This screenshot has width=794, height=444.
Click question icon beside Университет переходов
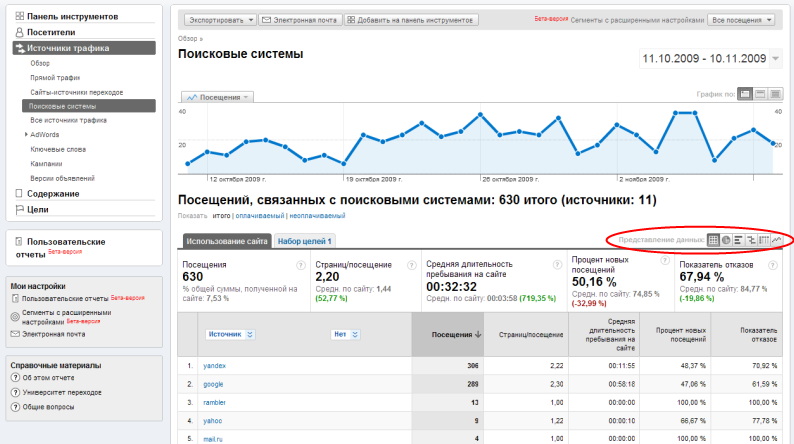tap(15, 392)
